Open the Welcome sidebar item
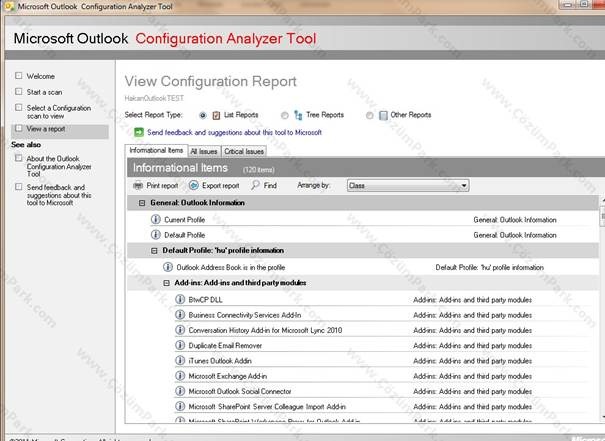This screenshot has height=441, width=605. point(41,76)
